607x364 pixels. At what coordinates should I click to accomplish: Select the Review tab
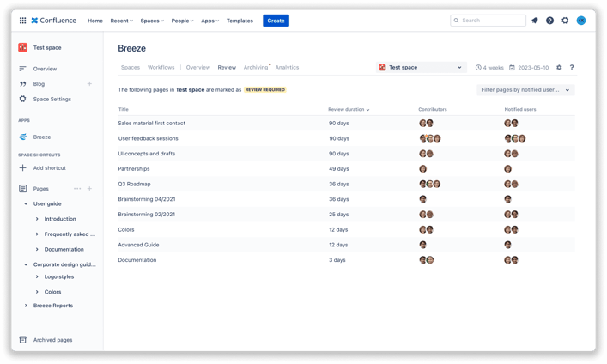tap(227, 67)
